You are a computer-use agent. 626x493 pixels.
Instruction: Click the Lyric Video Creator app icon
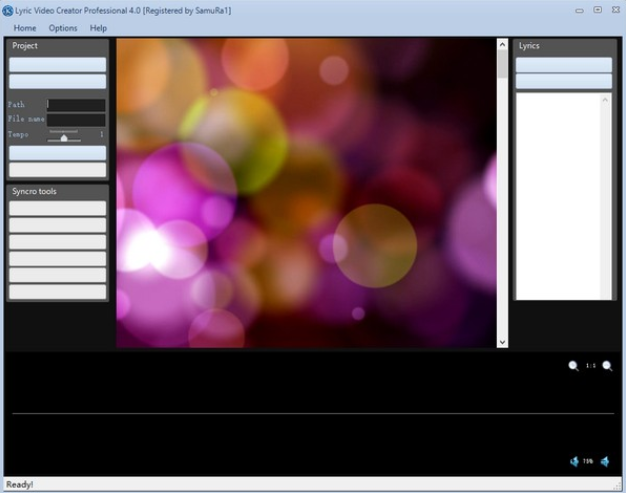tap(8, 10)
